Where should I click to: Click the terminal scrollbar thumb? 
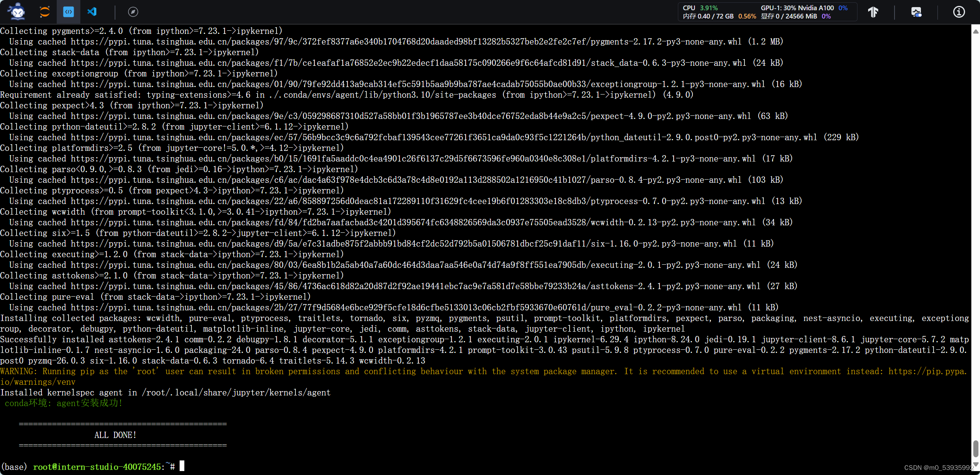coord(976,449)
